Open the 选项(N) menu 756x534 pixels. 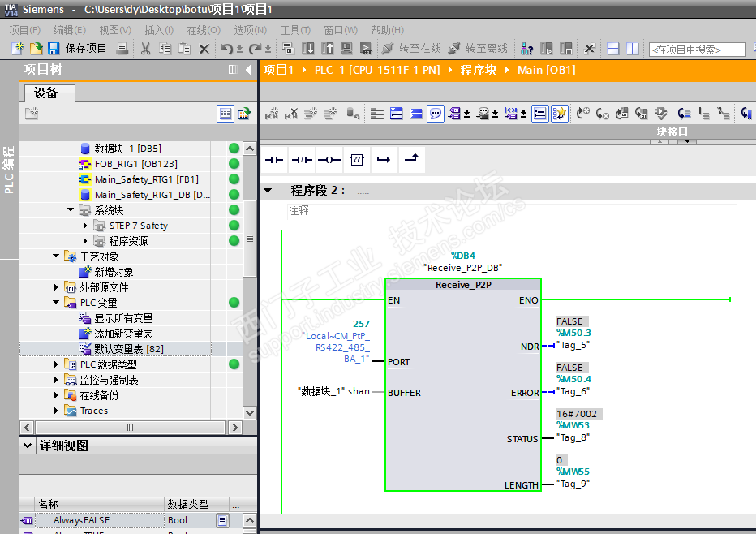[x=250, y=30]
